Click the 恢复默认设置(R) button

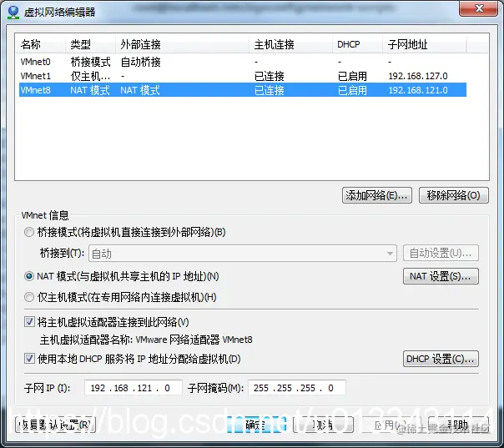(55, 425)
